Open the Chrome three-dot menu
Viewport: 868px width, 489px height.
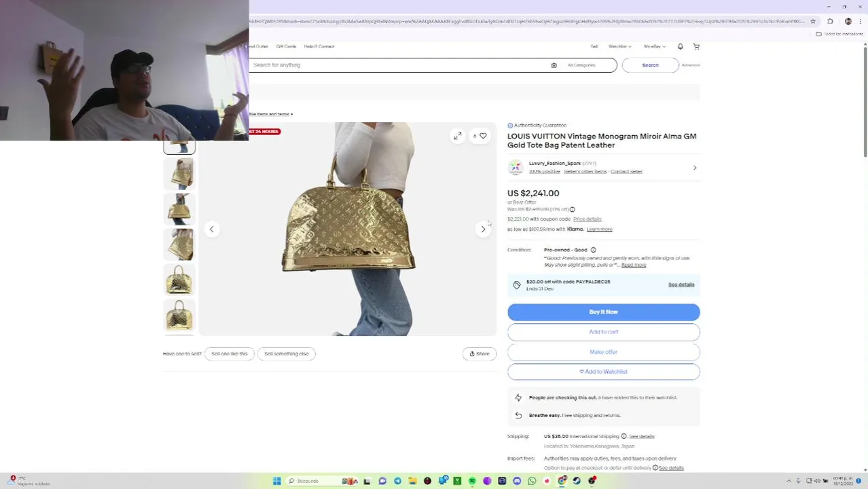860,21
